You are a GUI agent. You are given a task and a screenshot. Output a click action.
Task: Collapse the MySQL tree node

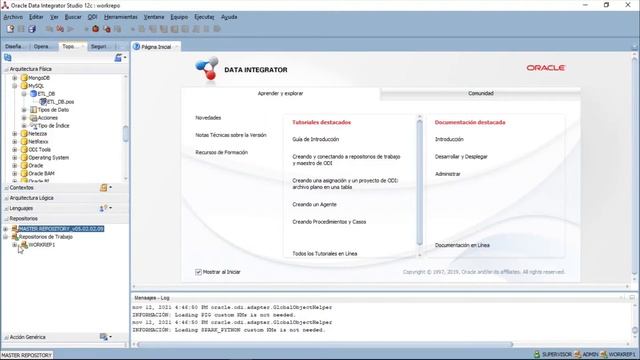15,86
